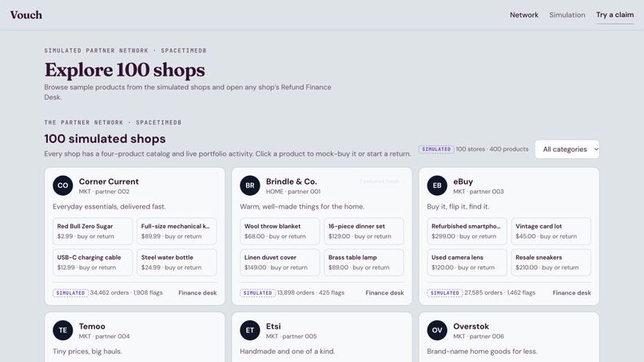This screenshot has width=644, height=362.
Task: Select the USB-C charging cable product
Action: (x=93, y=262)
